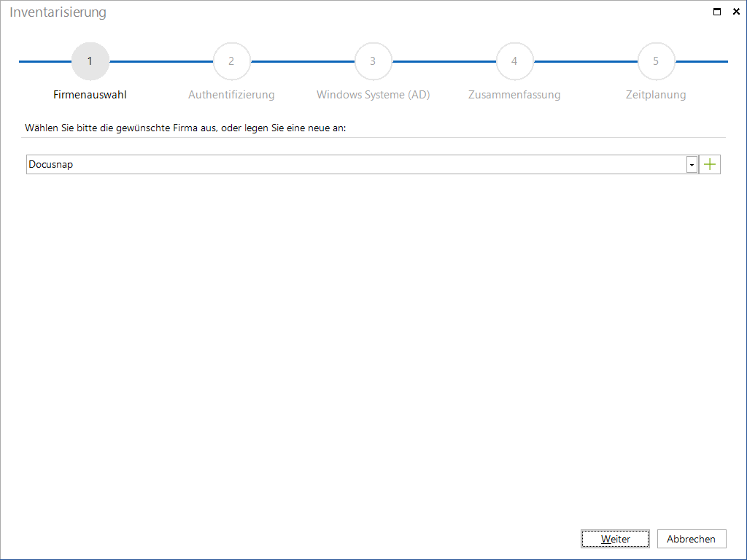
Task: Click the Inventarisierung window title
Action: click(58, 12)
